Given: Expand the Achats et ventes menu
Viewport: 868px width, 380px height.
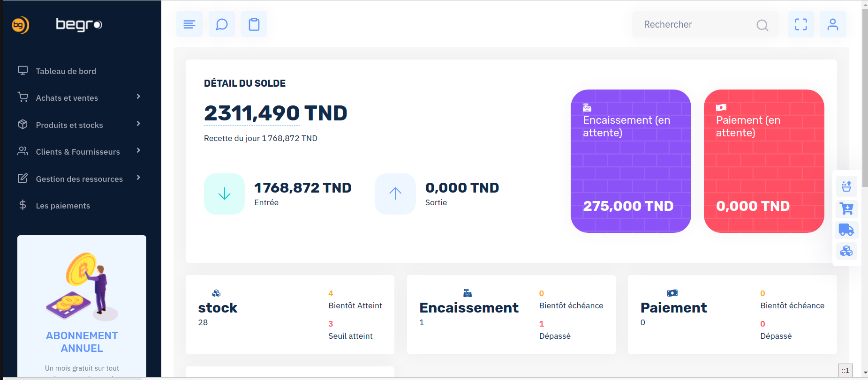Looking at the screenshot, I should [79, 97].
